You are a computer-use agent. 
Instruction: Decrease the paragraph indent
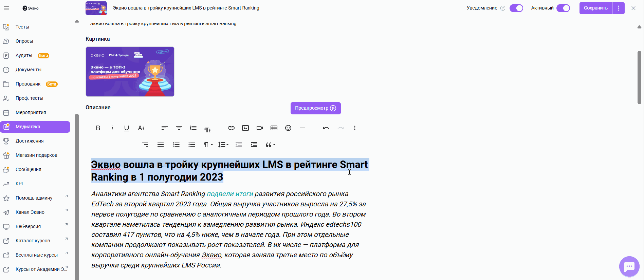point(239,145)
